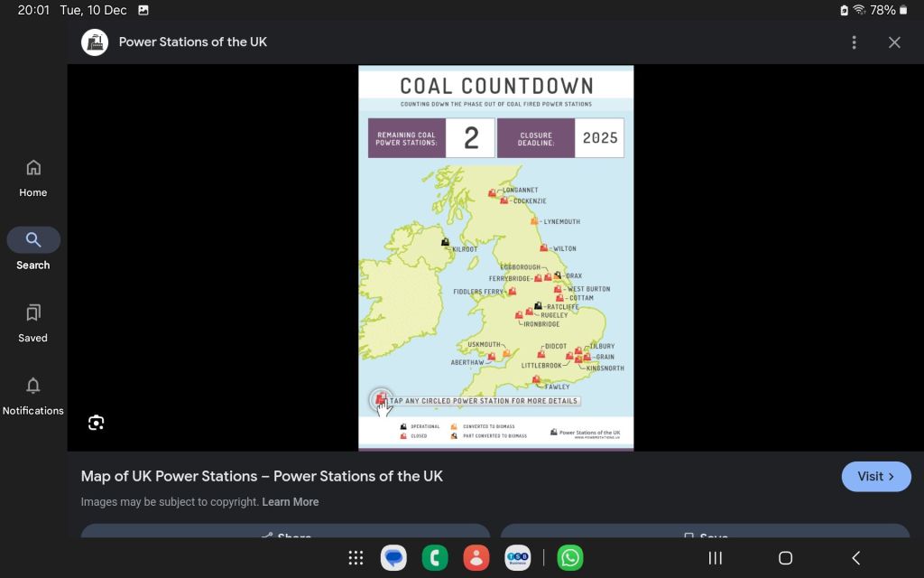Click the Visit button
This screenshot has width=924, height=578.
[875, 476]
